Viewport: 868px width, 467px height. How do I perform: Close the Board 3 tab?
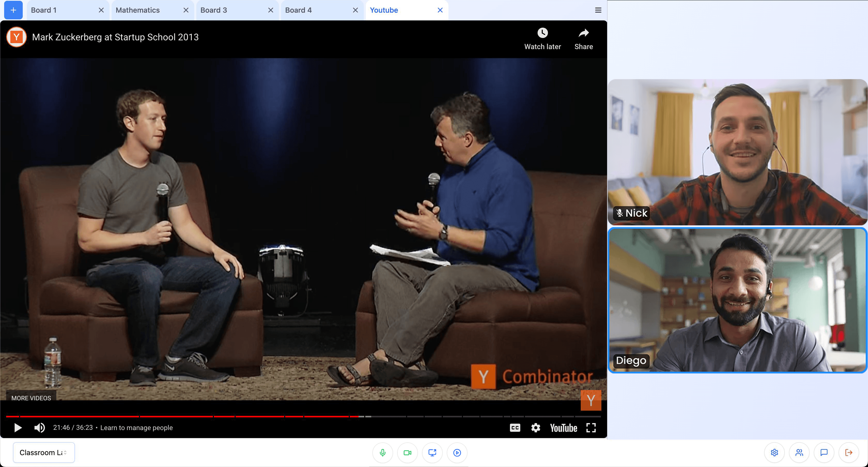pyautogui.click(x=270, y=10)
